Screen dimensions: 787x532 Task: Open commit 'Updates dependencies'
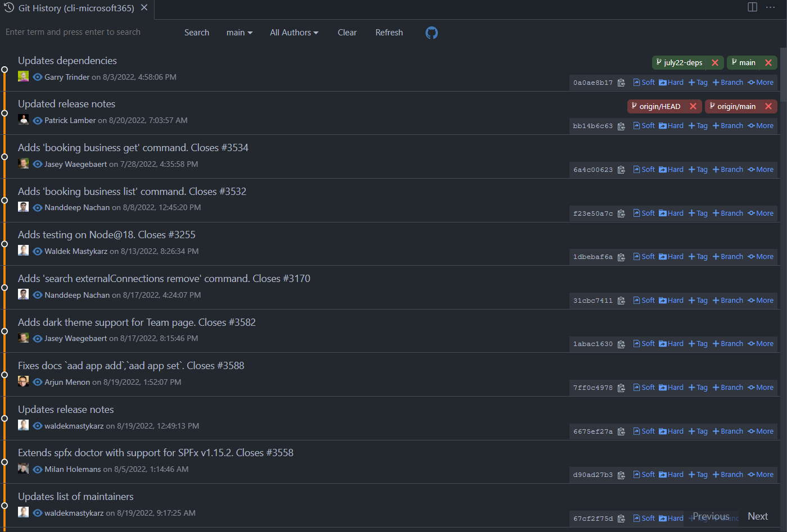pos(67,61)
